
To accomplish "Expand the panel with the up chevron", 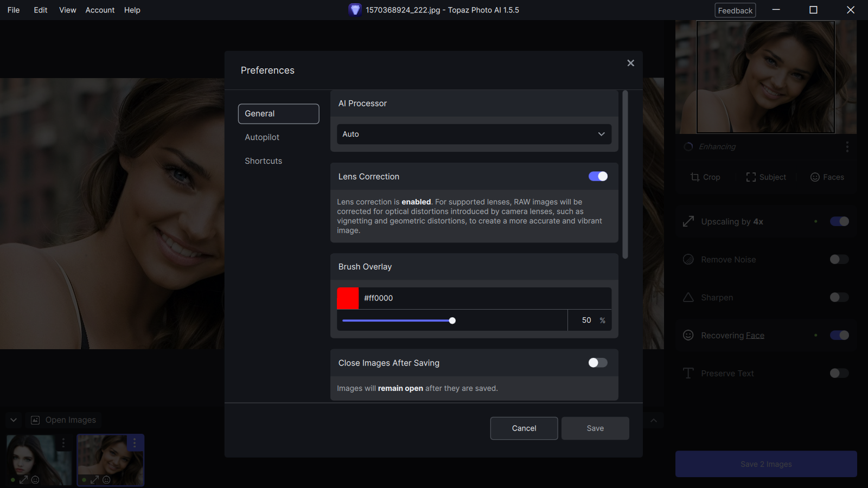I will (654, 421).
